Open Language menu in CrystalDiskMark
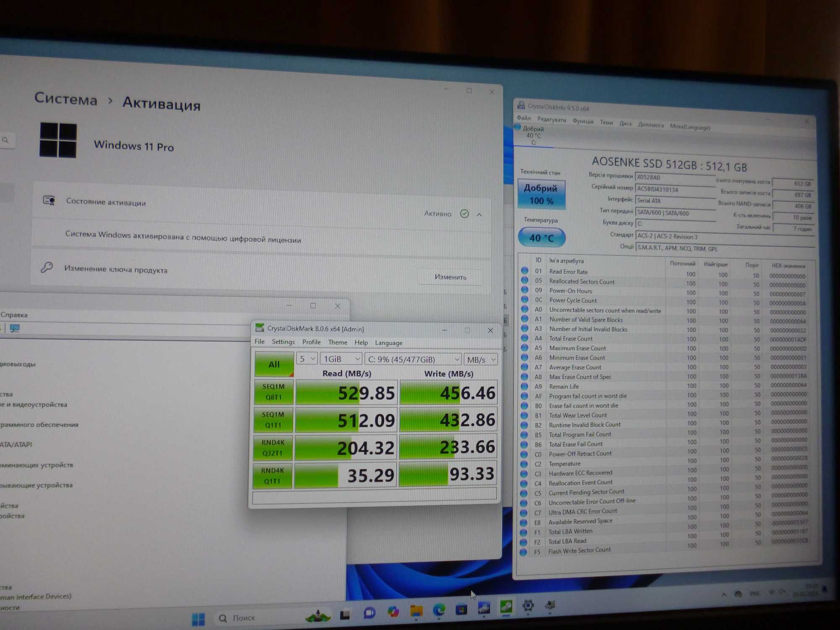The width and height of the screenshot is (840, 630). pyautogui.click(x=388, y=343)
